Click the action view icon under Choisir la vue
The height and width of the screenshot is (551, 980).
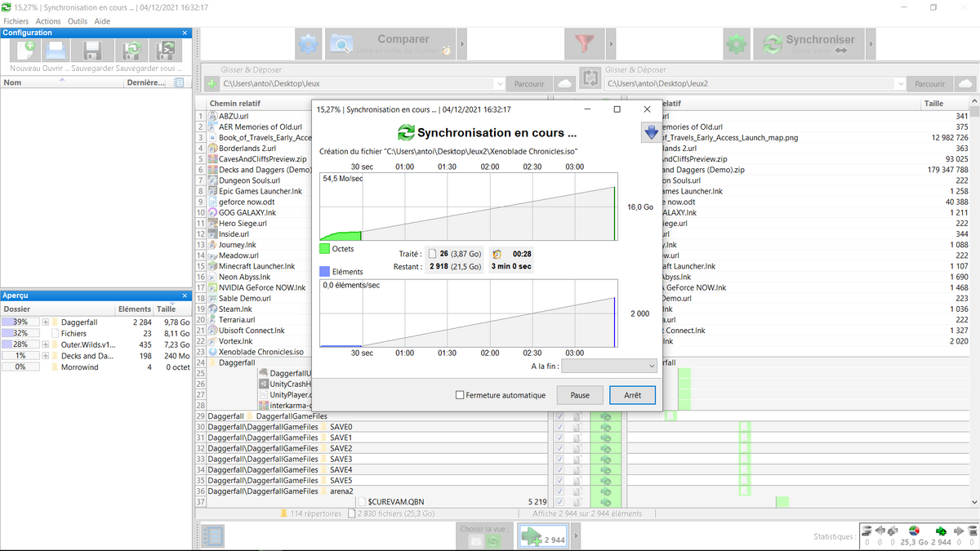pyautogui.click(x=492, y=540)
